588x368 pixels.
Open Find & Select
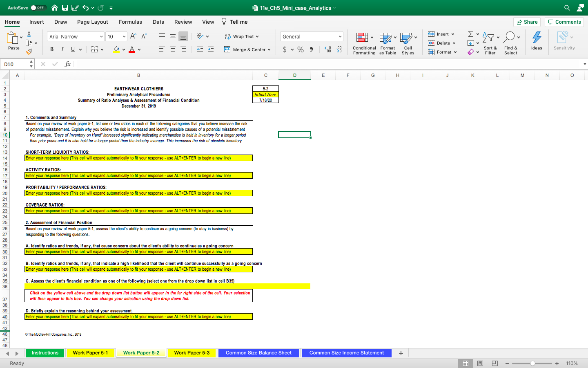(511, 43)
